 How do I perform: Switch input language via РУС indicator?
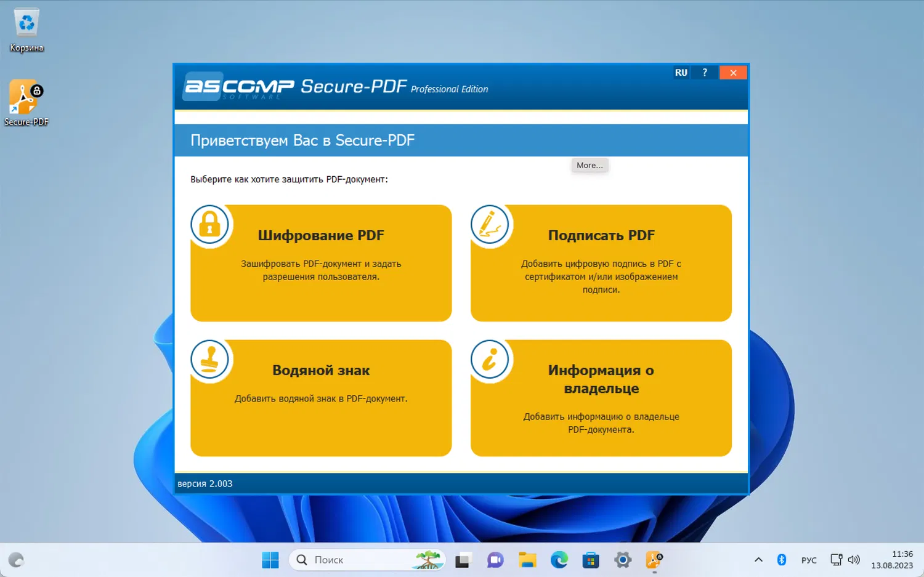point(809,560)
